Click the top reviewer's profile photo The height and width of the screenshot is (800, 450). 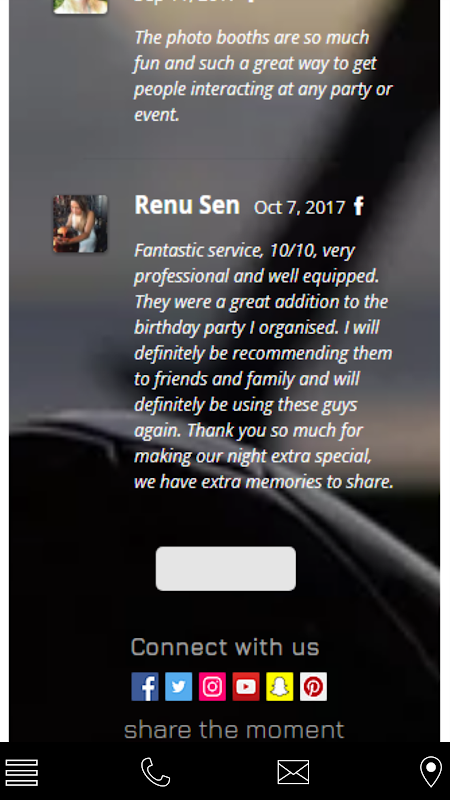(80, 6)
